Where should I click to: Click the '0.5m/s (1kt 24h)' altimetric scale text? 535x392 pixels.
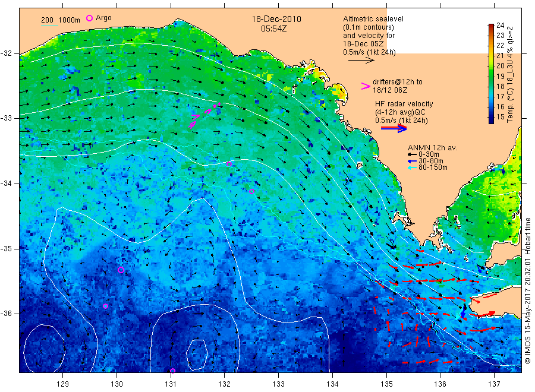coord(369,52)
